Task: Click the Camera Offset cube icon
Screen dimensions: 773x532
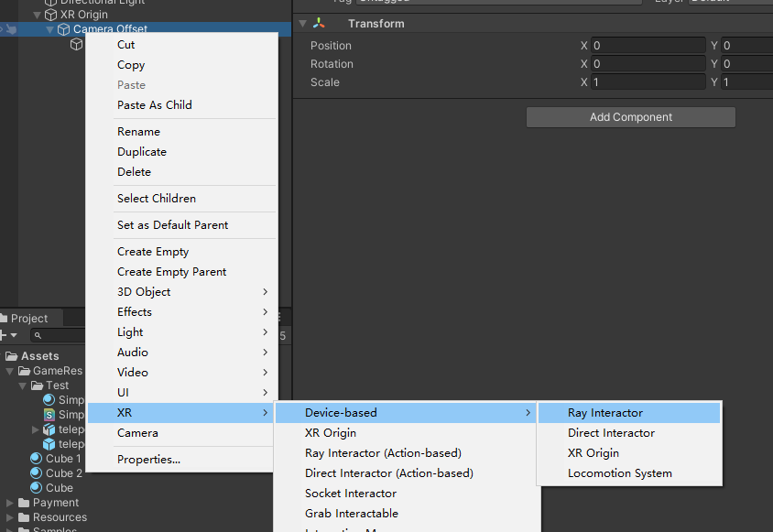Action: (63, 29)
